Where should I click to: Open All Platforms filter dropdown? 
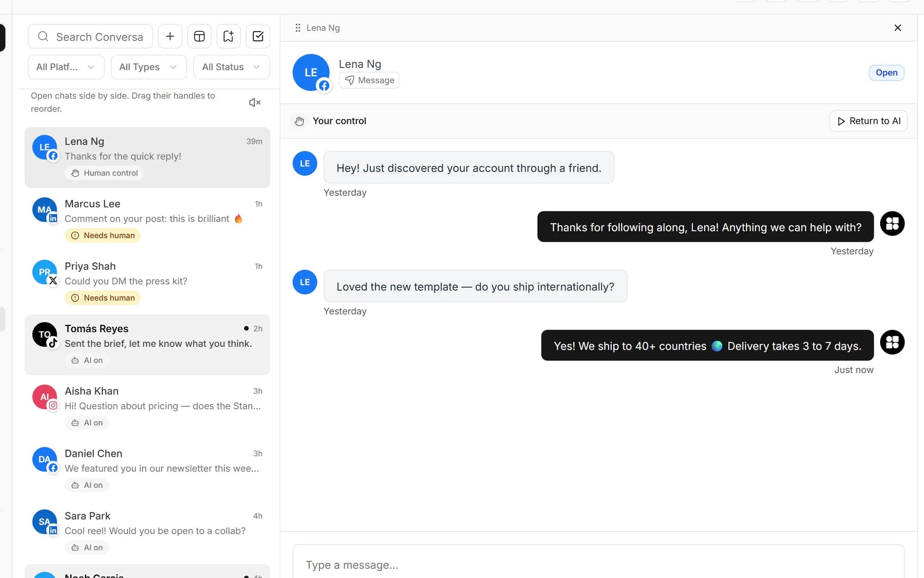coord(66,67)
